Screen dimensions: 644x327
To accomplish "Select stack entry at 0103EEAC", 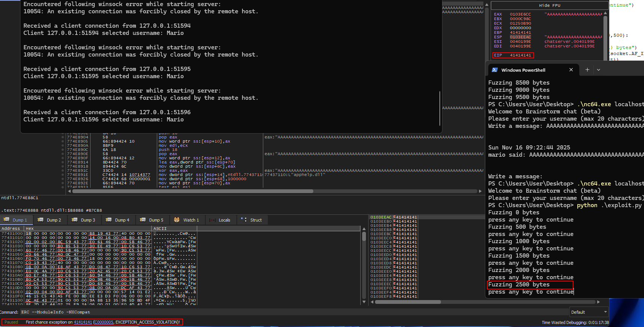I will (x=394, y=217).
